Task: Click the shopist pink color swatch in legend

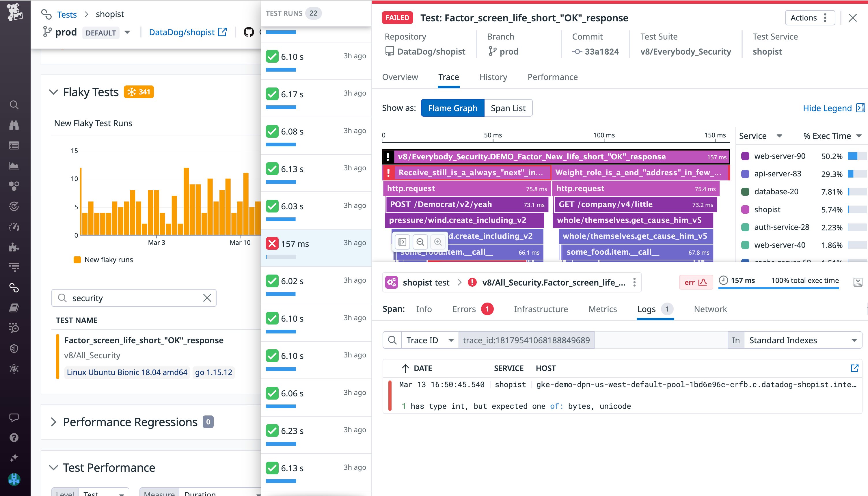Action: pyautogui.click(x=746, y=209)
